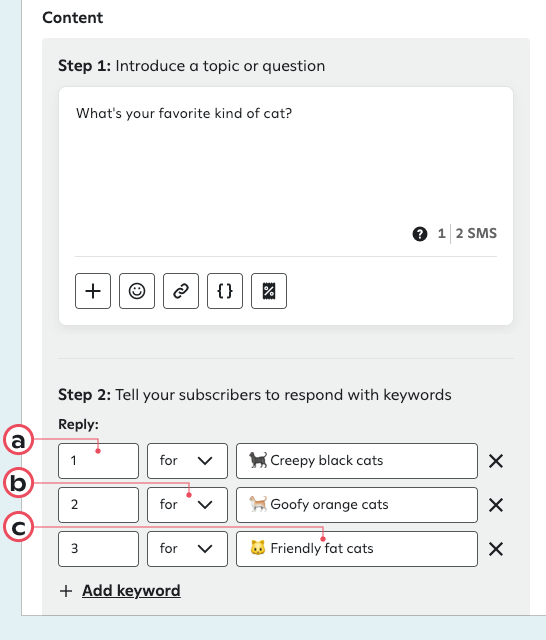546x640 pixels.
Task: Focus the keyword field containing 2
Action: click(98, 505)
